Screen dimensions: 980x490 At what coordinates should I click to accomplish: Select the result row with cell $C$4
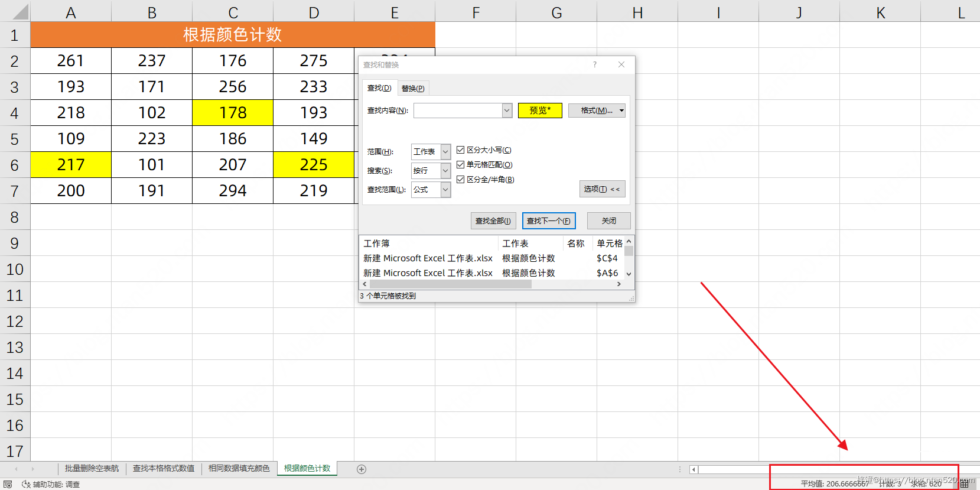coord(491,258)
